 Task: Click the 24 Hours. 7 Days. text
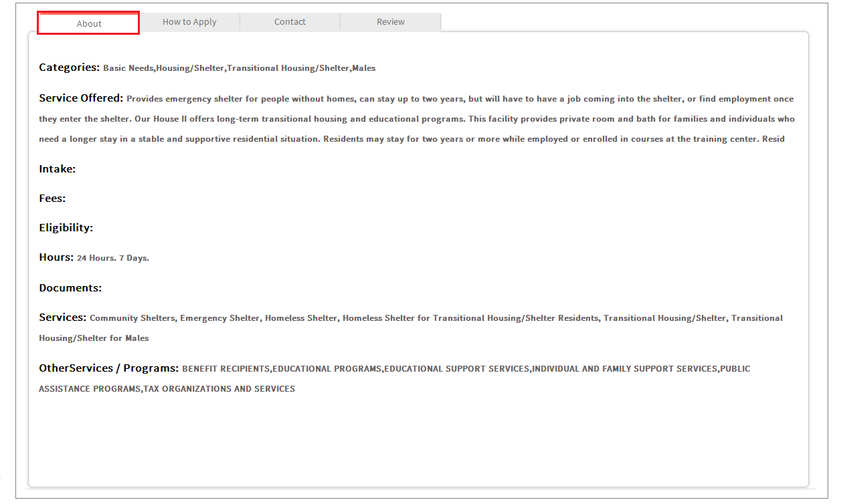point(113,258)
